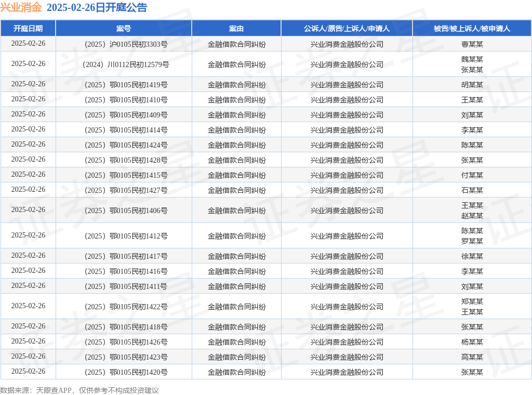This screenshot has width=532, height=395.
Task: Click case number (2025)鄂0105民初1426号
Action: pos(126,342)
